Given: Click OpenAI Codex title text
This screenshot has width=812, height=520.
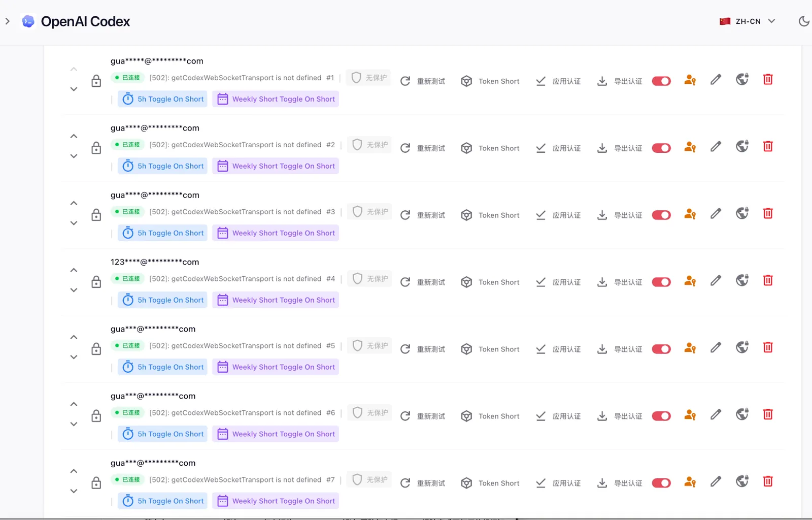Looking at the screenshot, I should [85, 21].
